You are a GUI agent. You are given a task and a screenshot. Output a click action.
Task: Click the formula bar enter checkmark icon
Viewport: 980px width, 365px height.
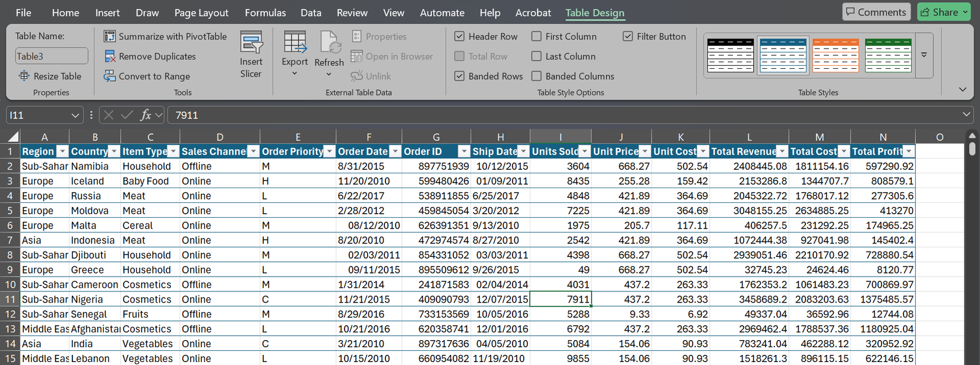(127, 115)
